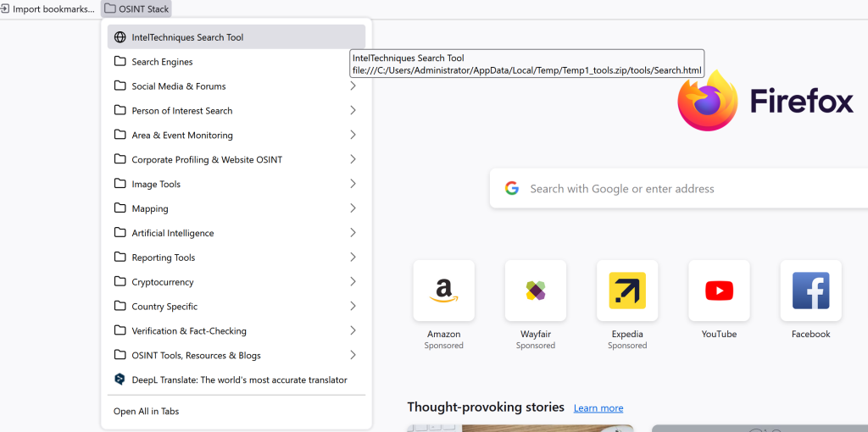The width and height of the screenshot is (868, 432).
Task: Expand the Mapping folder chevron
Action: (353, 208)
